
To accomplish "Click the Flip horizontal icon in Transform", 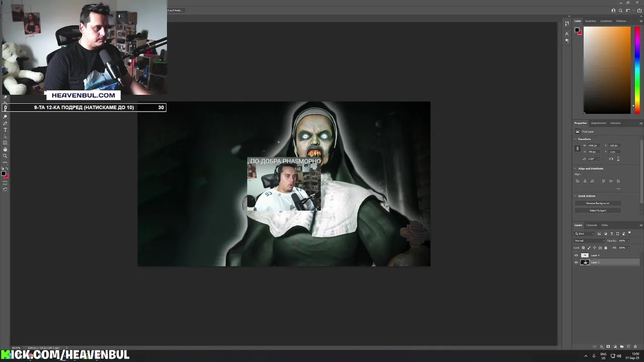I will click(x=611, y=159).
